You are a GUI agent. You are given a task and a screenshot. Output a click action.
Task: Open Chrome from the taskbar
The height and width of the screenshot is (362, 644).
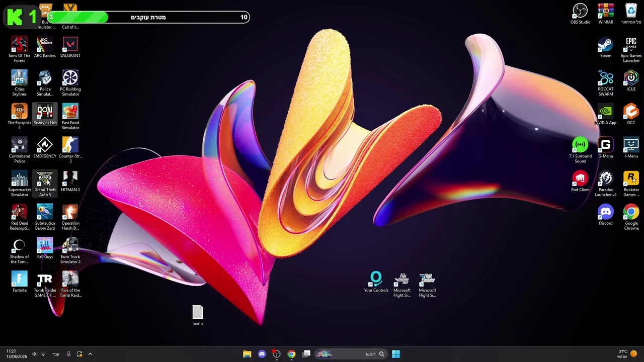click(291, 354)
